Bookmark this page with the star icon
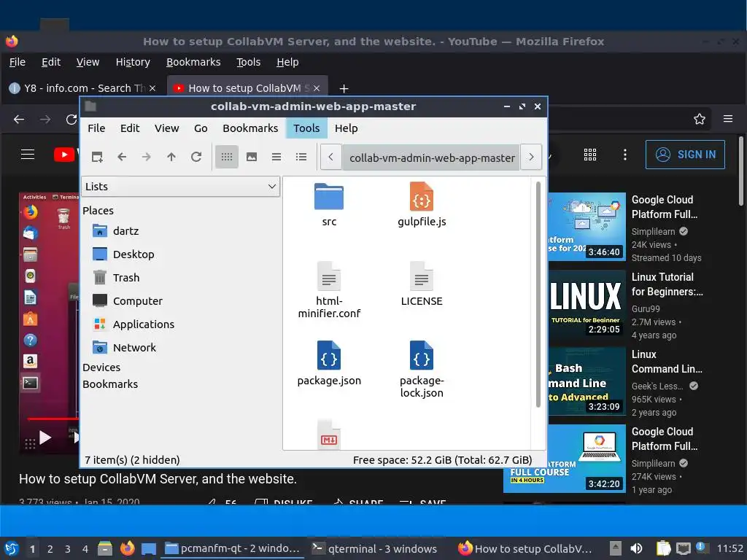The height and width of the screenshot is (560, 747). [x=700, y=119]
